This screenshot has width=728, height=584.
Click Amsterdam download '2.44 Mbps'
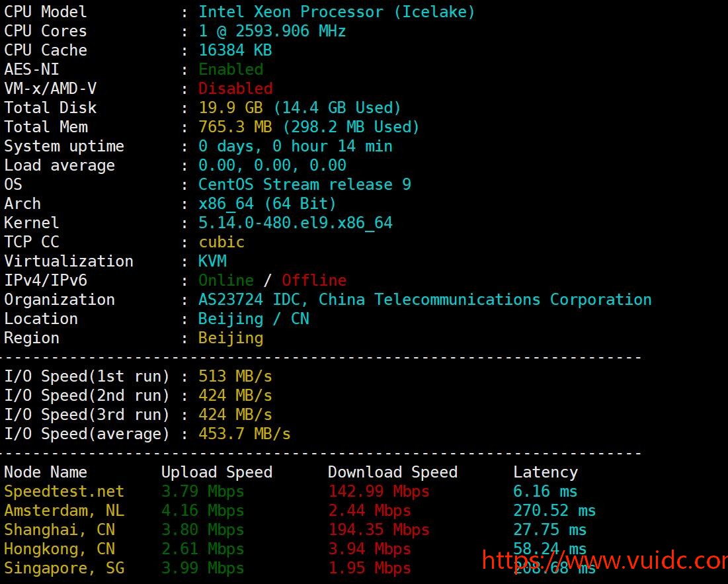[x=370, y=511]
